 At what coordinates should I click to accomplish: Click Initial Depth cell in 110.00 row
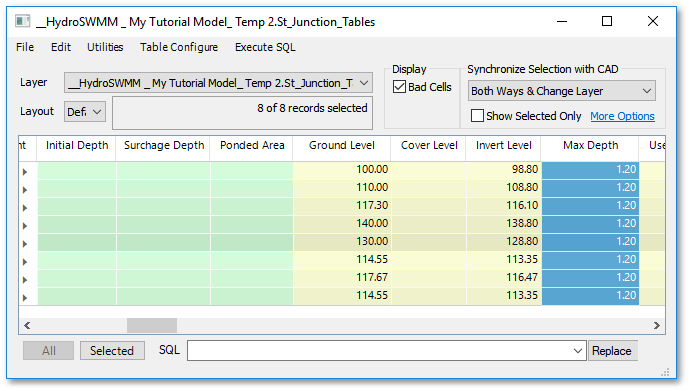point(77,188)
